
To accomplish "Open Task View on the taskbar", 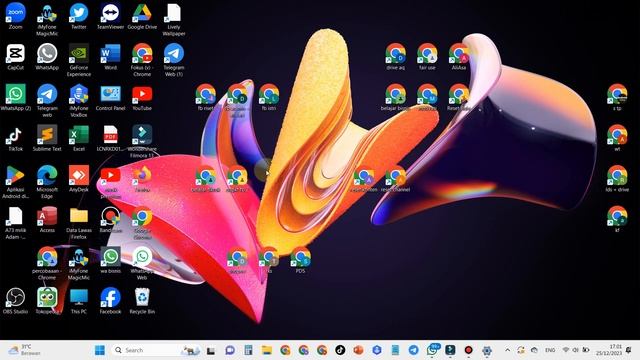I will [x=211, y=350].
